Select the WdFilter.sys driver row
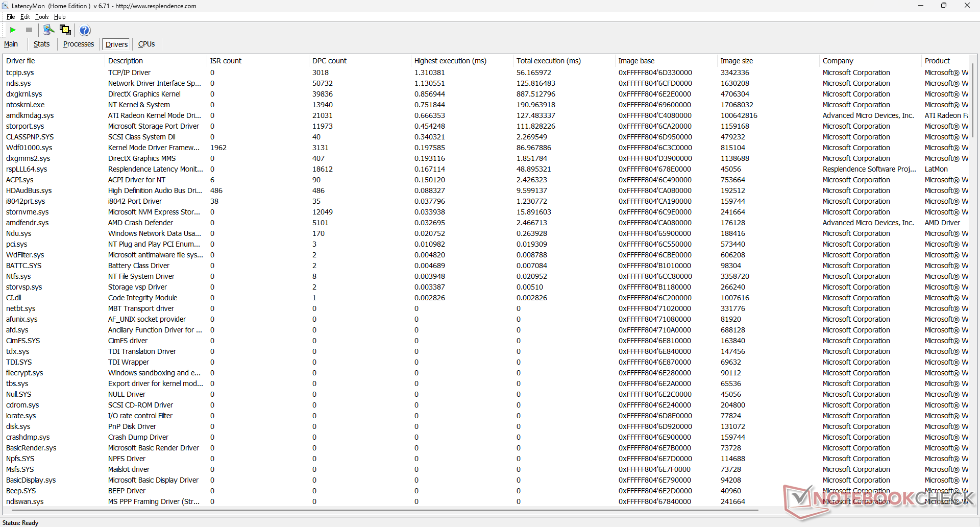Screen dimensions: 980x527 [486, 255]
